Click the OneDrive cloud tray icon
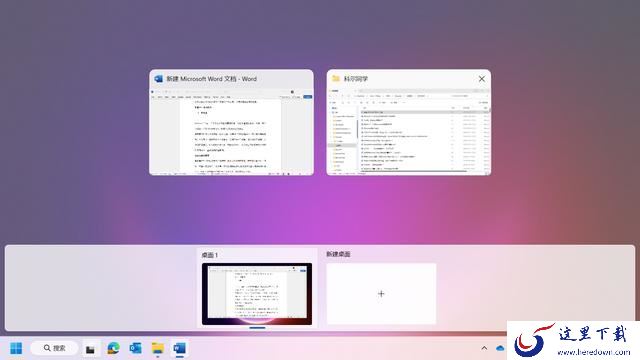Image resolution: width=640 pixels, height=360 pixels. (x=500, y=348)
